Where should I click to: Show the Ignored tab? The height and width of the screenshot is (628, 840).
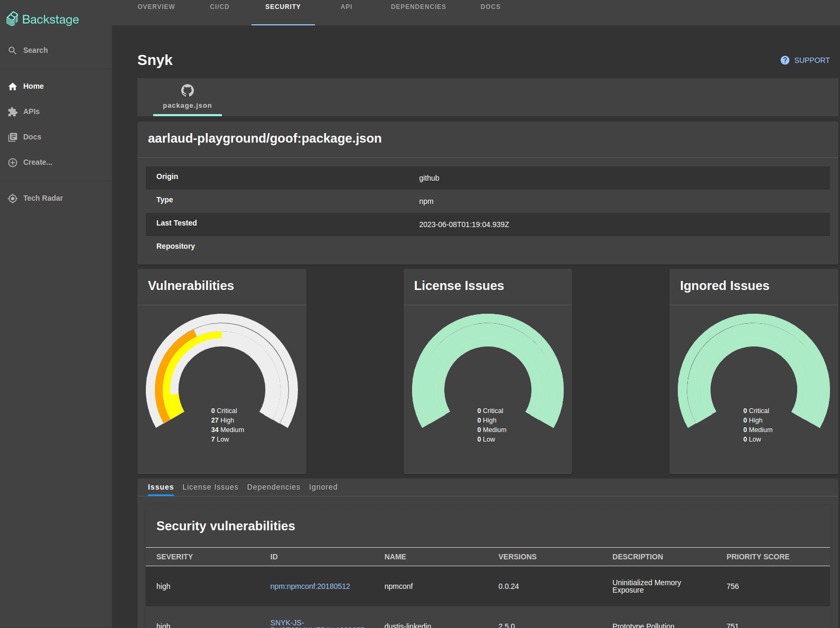pyautogui.click(x=323, y=487)
